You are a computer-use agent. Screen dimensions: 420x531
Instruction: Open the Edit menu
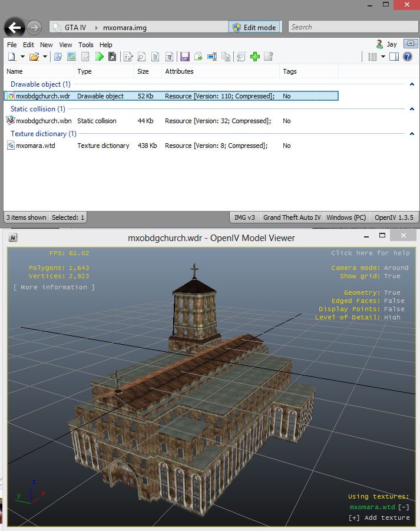(x=28, y=45)
